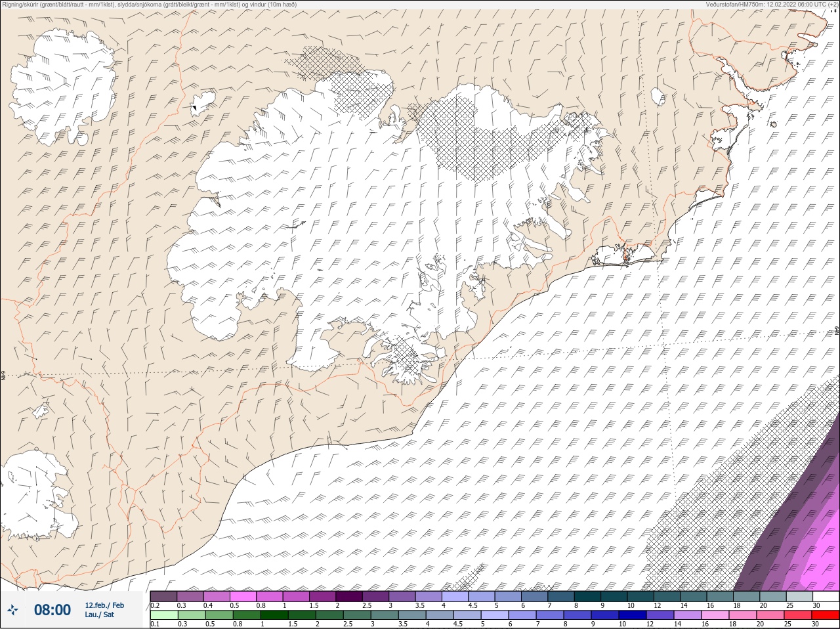Select bright pink 0.5 swatch in upper legend row
840x629 pixels.
[243, 596]
